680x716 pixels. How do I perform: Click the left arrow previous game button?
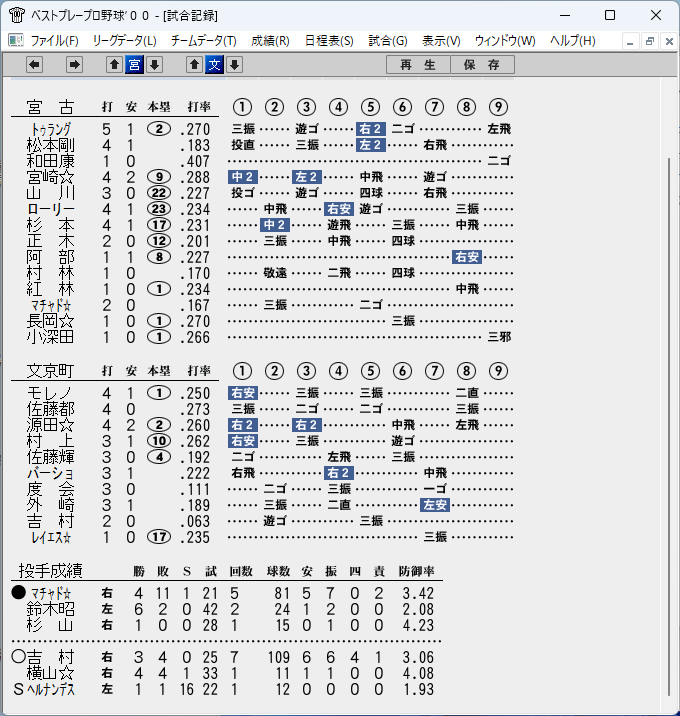(34, 64)
